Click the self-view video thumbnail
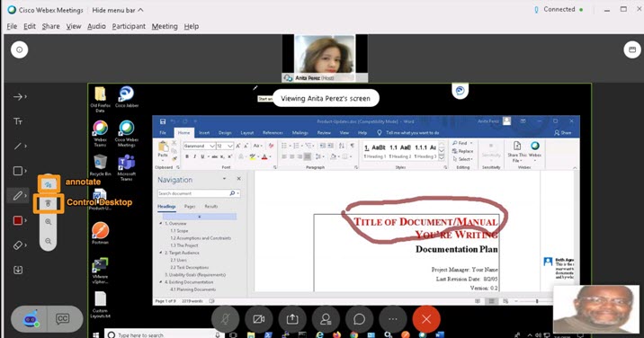The image size is (644, 338). 596,309
